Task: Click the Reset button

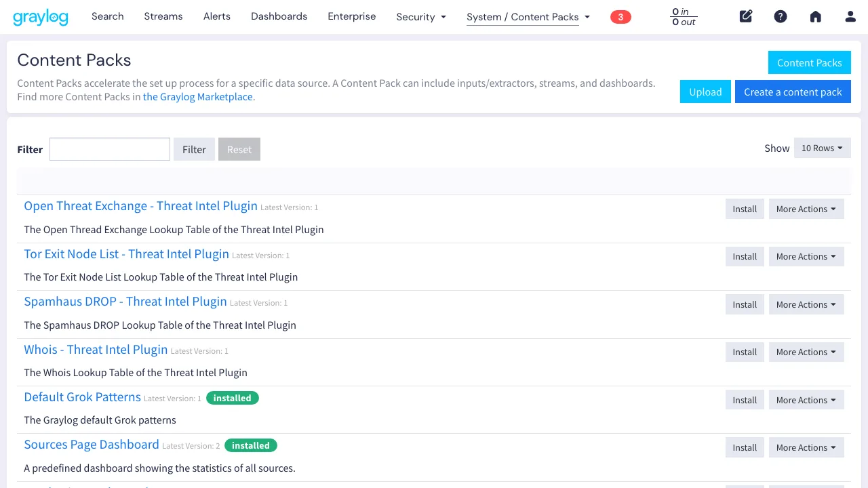Action: (239, 149)
